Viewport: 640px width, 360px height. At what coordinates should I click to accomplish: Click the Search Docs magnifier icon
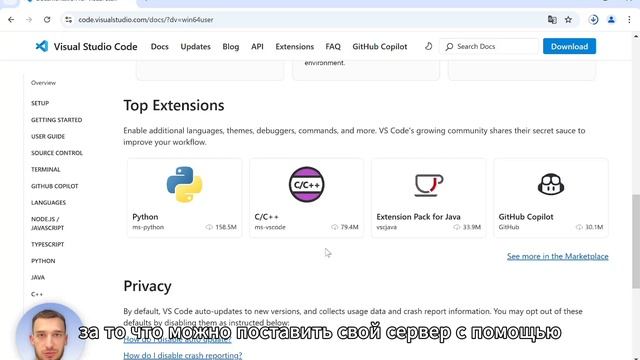(x=449, y=47)
